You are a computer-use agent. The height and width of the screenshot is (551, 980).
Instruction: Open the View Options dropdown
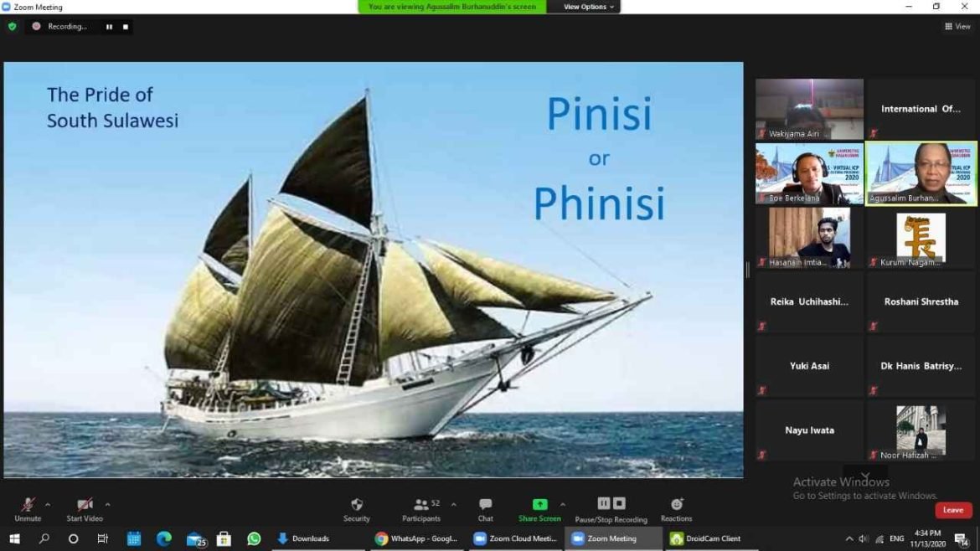tap(589, 7)
